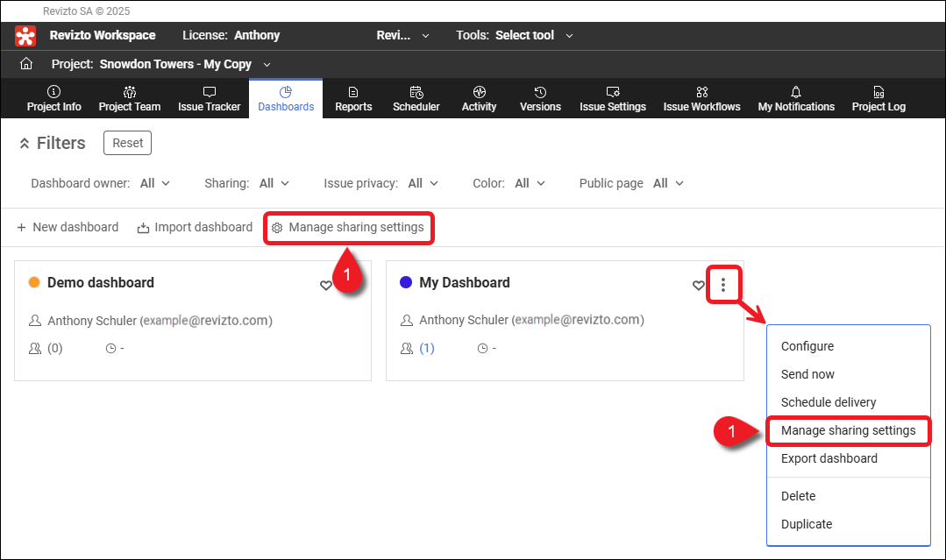Screen dimensions: 946x560
Task: Select Duplicate in the context menu
Action: tap(807, 524)
